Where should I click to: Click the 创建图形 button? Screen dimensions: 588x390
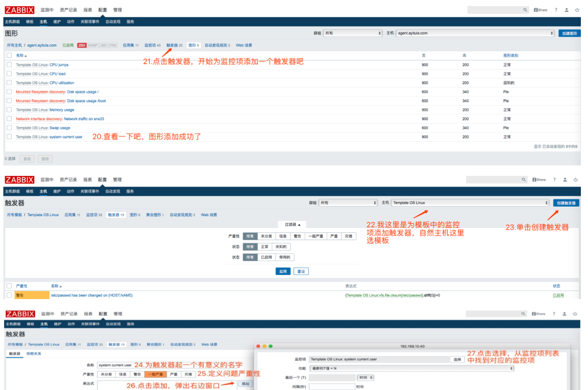pos(569,33)
